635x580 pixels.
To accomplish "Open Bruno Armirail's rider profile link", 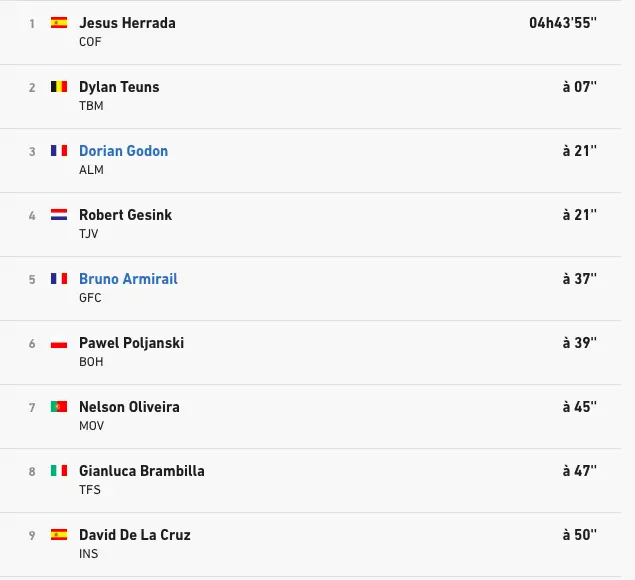I will point(128,279).
